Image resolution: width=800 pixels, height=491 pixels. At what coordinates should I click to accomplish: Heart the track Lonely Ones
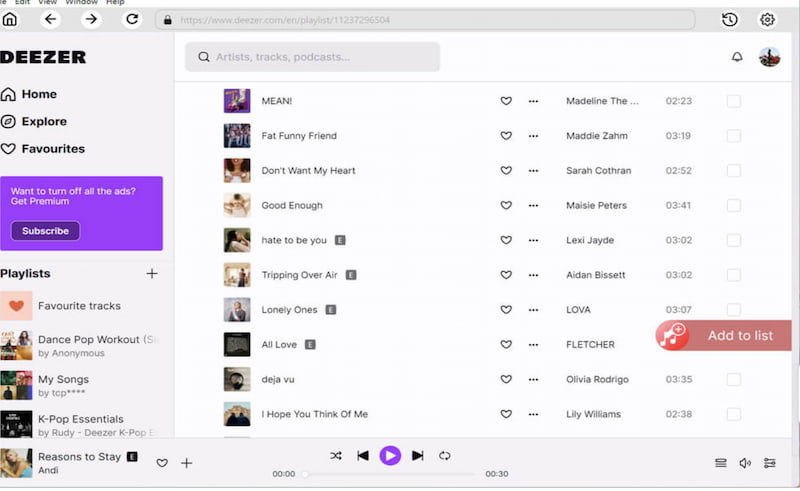pos(506,309)
